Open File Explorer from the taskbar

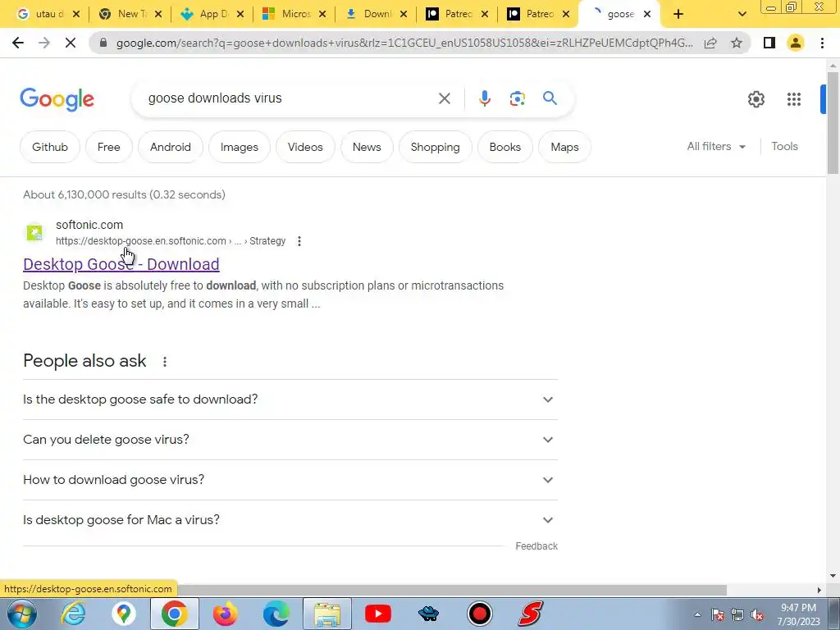[x=327, y=614]
